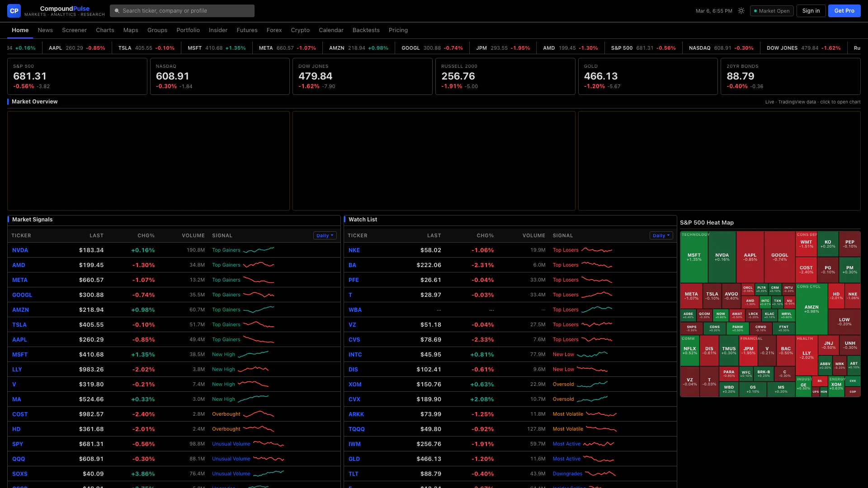Sort Market Signals by the CHG% column
Screen dimensions: 868x488
[x=146, y=235]
